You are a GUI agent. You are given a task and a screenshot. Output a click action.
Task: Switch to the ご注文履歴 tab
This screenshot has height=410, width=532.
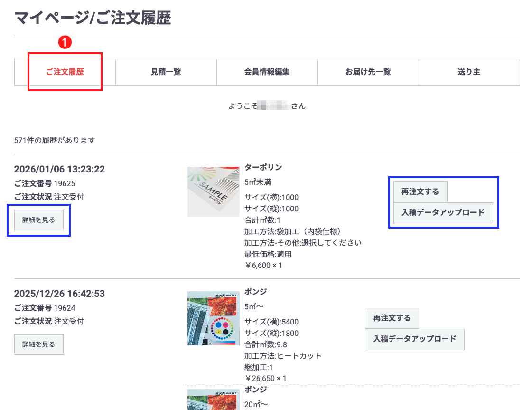tap(65, 72)
